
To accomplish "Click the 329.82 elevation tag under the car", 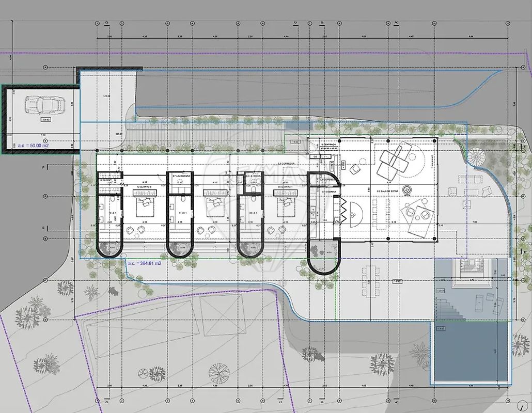I will pyautogui.click(x=47, y=119).
